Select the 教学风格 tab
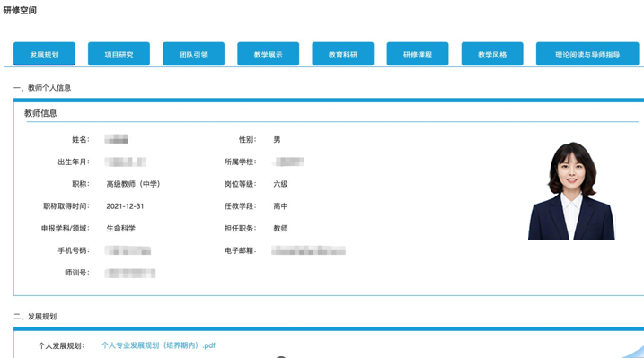 (x=492, y=54)
